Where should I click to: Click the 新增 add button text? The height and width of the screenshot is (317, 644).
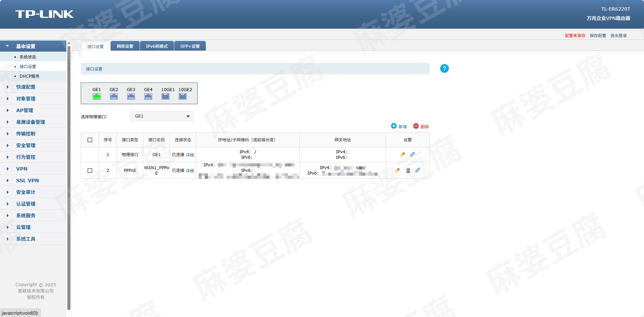403,127
